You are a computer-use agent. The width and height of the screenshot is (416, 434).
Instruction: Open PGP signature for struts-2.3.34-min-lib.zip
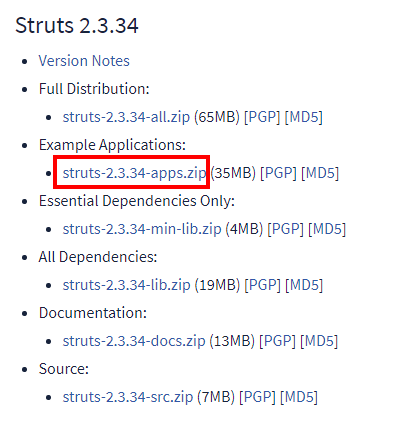click(x=286, y=229)
